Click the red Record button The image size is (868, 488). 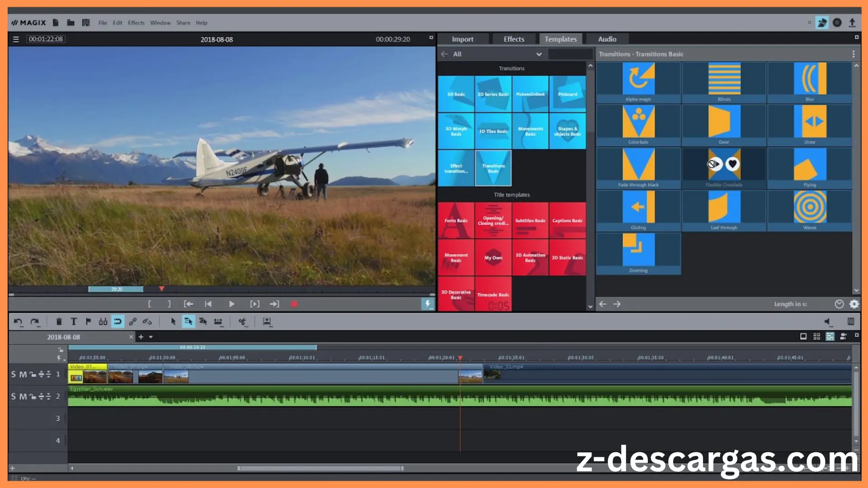pos(294,304)
